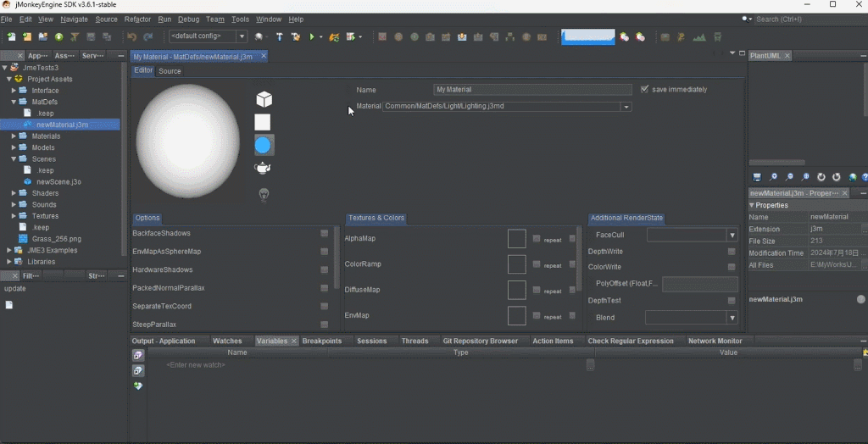Click the Redo toolbar icon
Image resolution: width=868 pixels, height=444 pixels.
[147, 37]
